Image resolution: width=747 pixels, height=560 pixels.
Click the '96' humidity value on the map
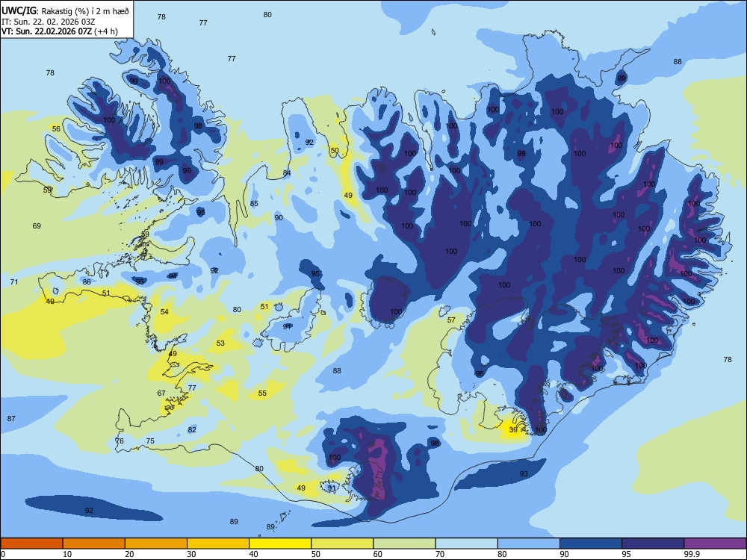coord(480,374)
